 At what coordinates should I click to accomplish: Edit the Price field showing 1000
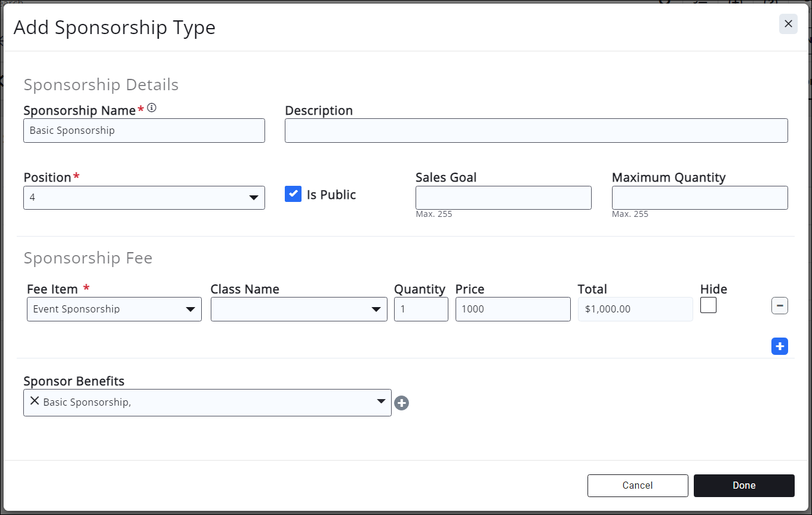512,309
